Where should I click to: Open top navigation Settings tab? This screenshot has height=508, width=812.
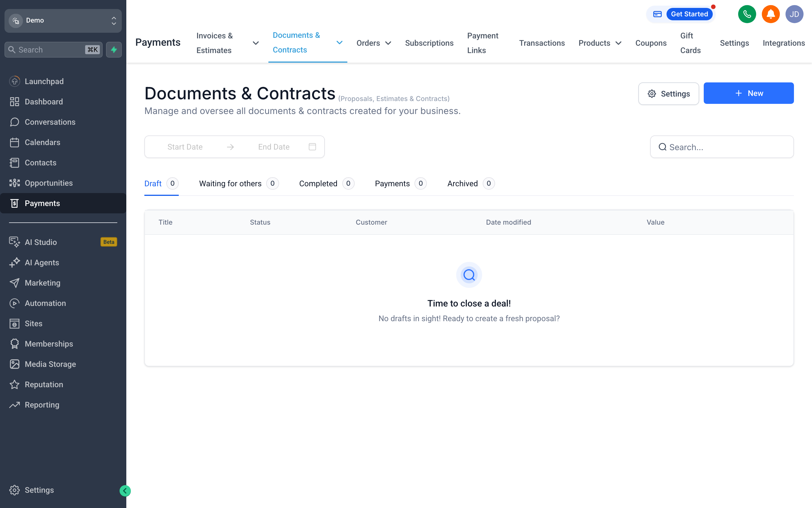734,43
